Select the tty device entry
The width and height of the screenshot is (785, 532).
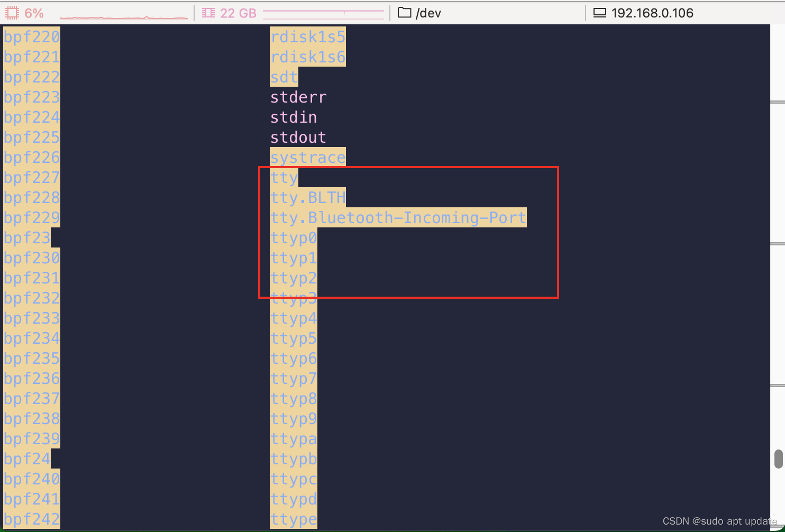click(x=284, y=177)
